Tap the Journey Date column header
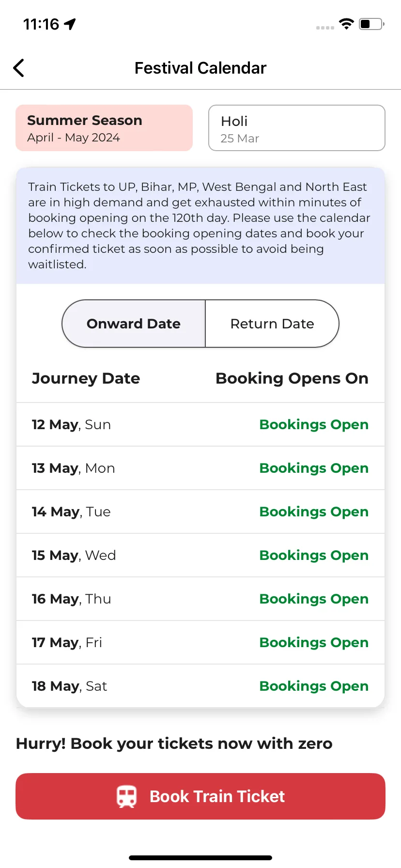This screenshot has width=401, height=868. point(86,378)
